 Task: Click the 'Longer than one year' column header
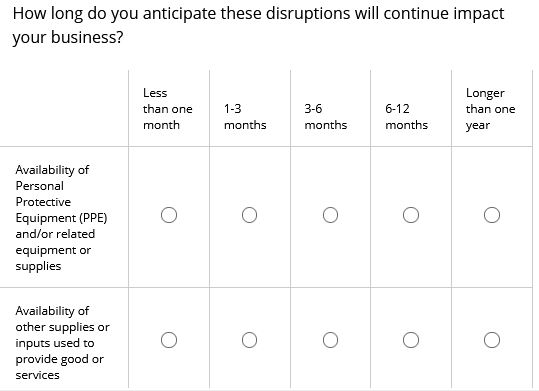click(x=491, y=109)
